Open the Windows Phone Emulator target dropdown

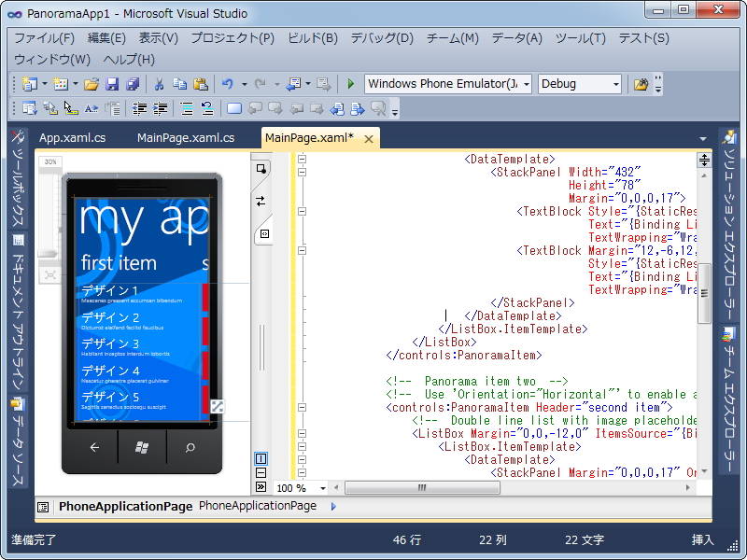pyautogui.click(x=526, y=84)
